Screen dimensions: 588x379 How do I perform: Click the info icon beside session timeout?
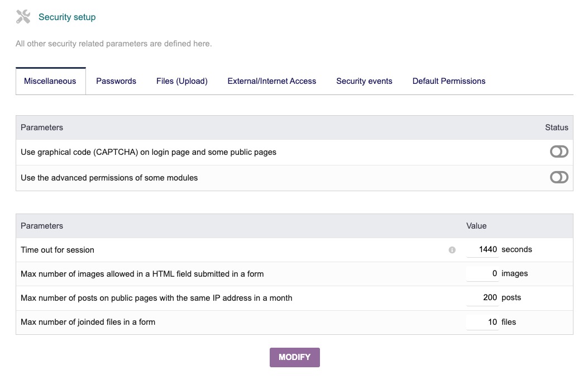452,250
